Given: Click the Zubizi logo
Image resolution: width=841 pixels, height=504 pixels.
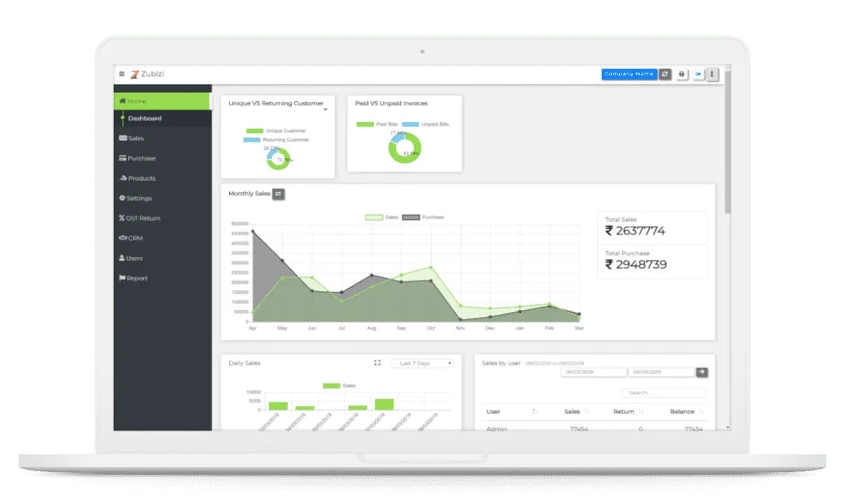Looking at the screenshot, I should click(147, 74).
